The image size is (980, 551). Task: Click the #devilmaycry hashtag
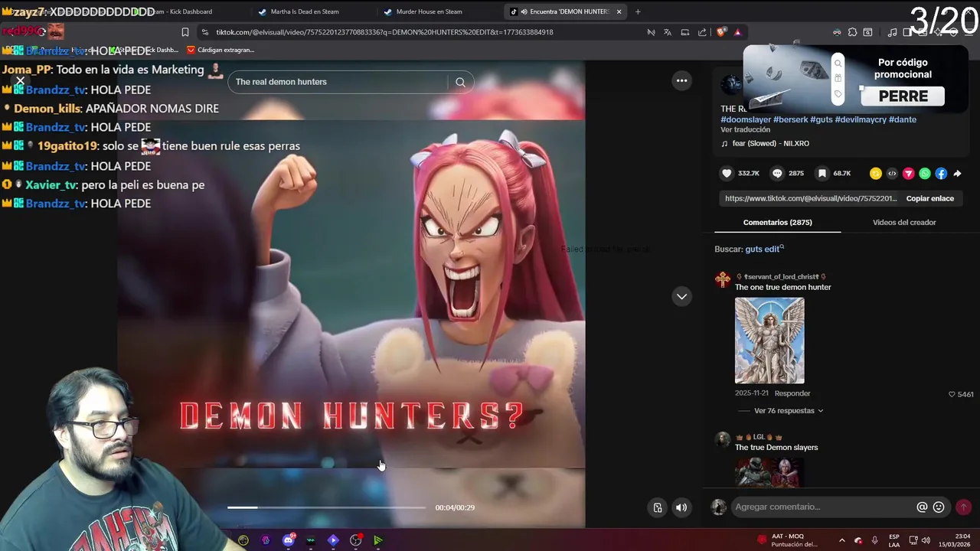tap(861, 119)
